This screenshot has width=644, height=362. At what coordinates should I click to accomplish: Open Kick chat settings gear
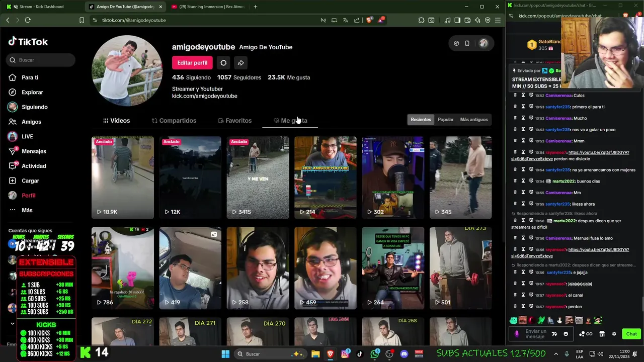tap(614, 334)
